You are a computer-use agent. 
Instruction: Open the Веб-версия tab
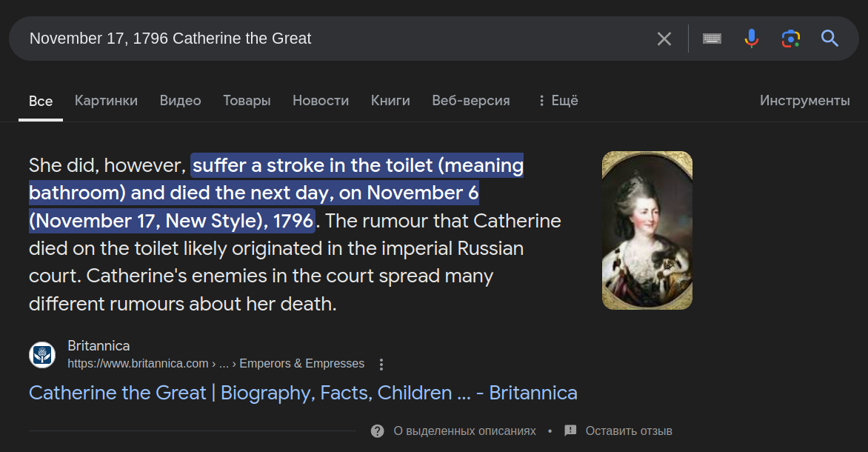471,100
